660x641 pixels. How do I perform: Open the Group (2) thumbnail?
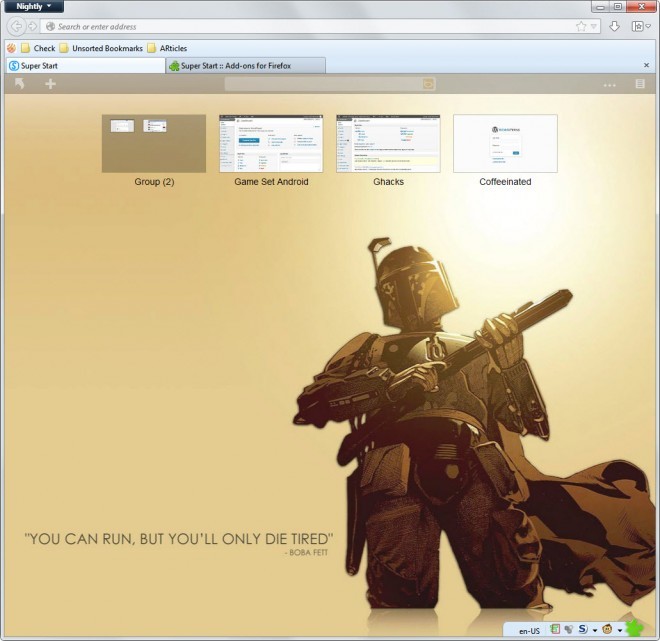154,143
